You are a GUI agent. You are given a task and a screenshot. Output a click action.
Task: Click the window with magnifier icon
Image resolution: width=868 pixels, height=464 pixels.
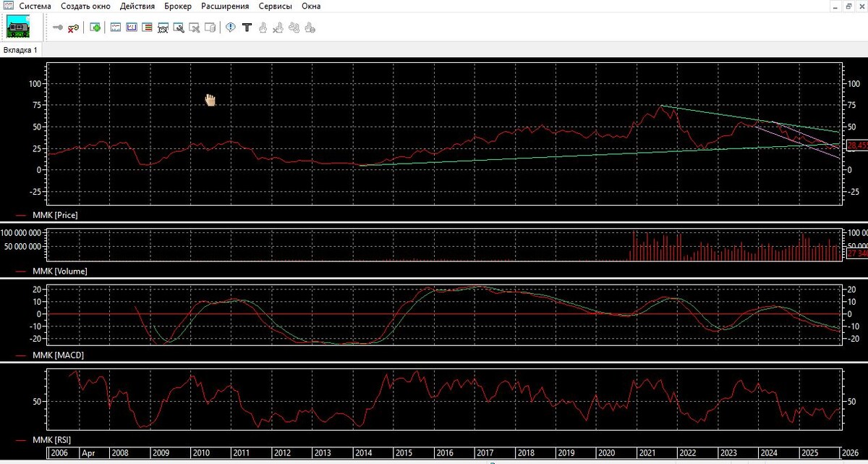click(178, 28)
